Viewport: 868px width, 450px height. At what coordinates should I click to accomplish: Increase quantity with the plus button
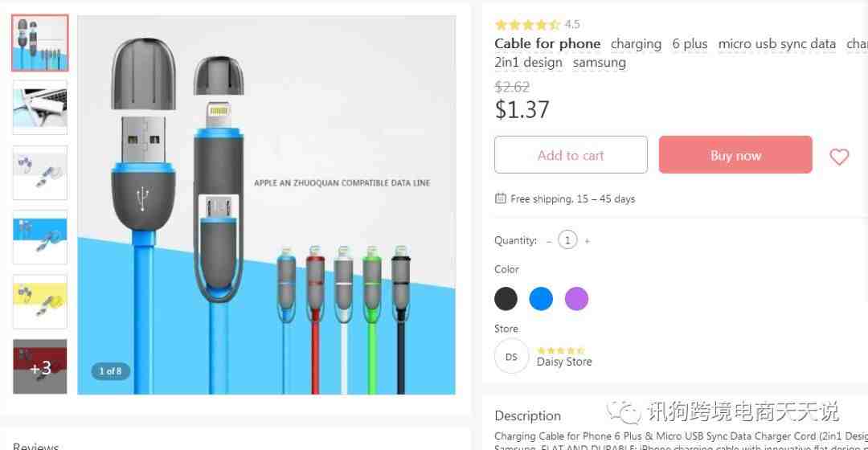click(587, 240)
